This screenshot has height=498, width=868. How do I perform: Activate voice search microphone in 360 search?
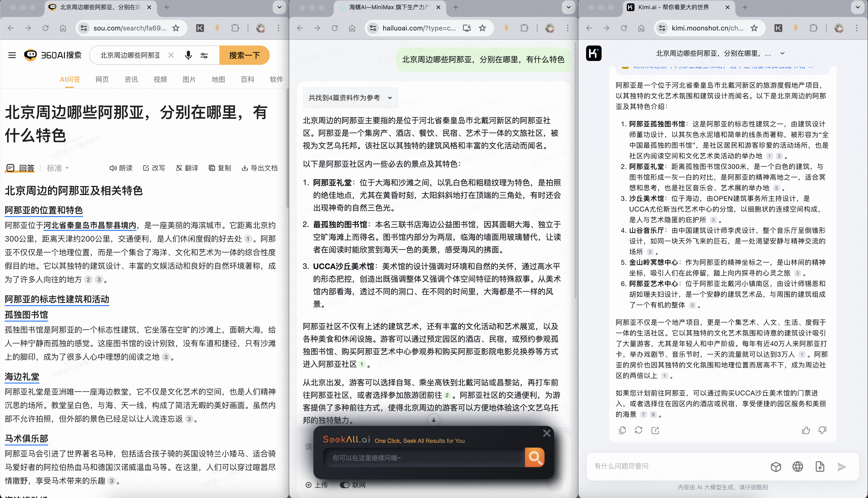click(x=188, y=55)
